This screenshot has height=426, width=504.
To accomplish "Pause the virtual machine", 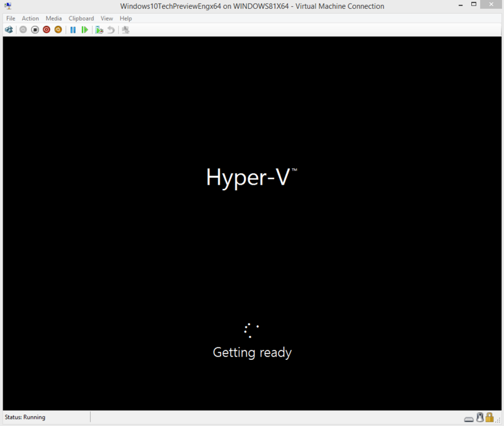I will click(73, 30).
